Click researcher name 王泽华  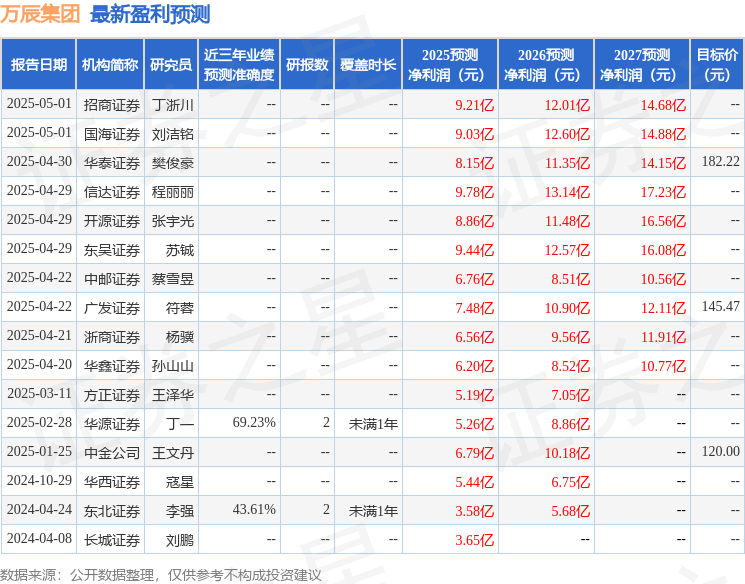173,395
